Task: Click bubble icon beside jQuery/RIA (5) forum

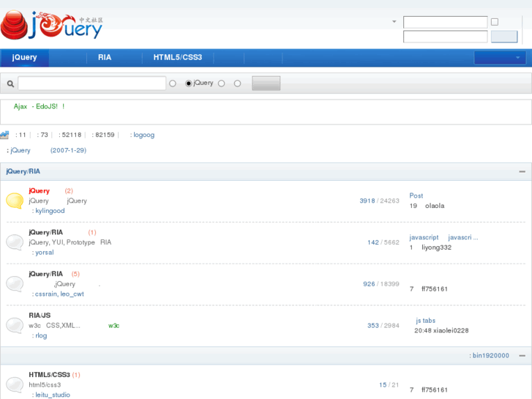Action: [x=15, y=284]
